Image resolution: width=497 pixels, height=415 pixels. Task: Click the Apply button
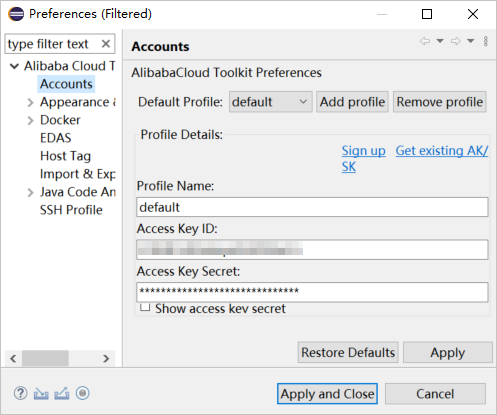[447, 352]
